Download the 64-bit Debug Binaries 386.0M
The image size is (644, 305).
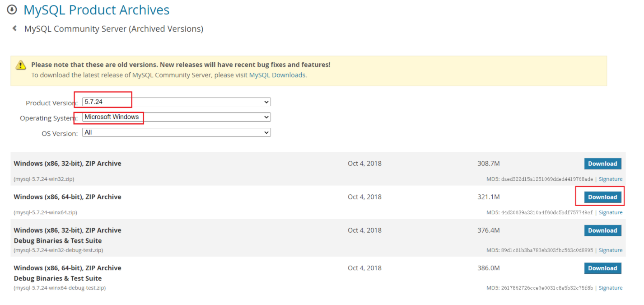point(602,268)
